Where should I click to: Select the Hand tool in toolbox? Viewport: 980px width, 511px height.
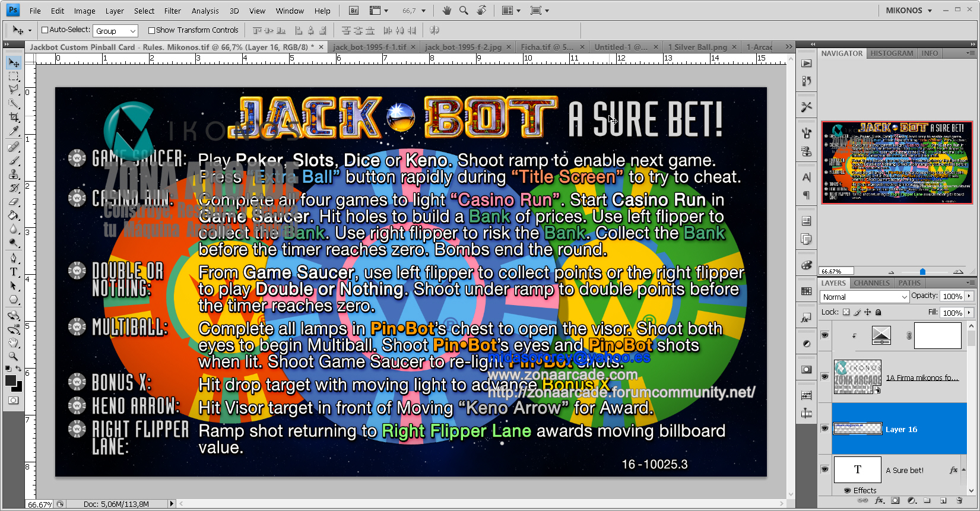(x=14, y=343)
